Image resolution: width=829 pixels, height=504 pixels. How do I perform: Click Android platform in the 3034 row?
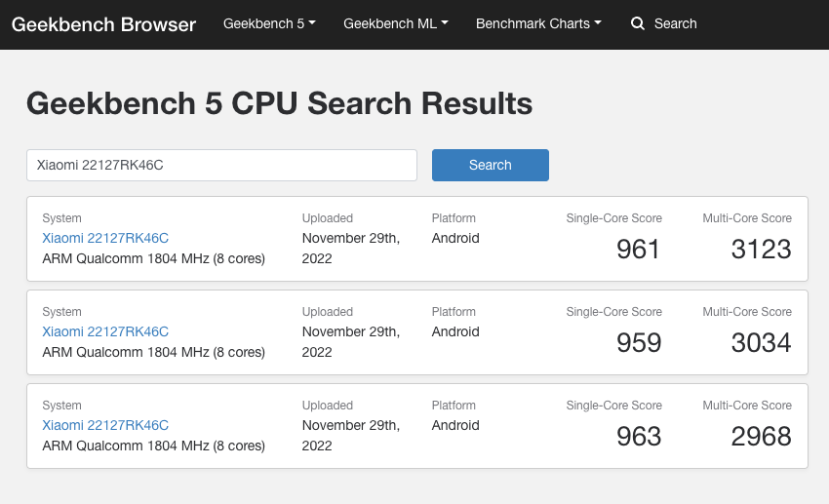pos(455,331)
